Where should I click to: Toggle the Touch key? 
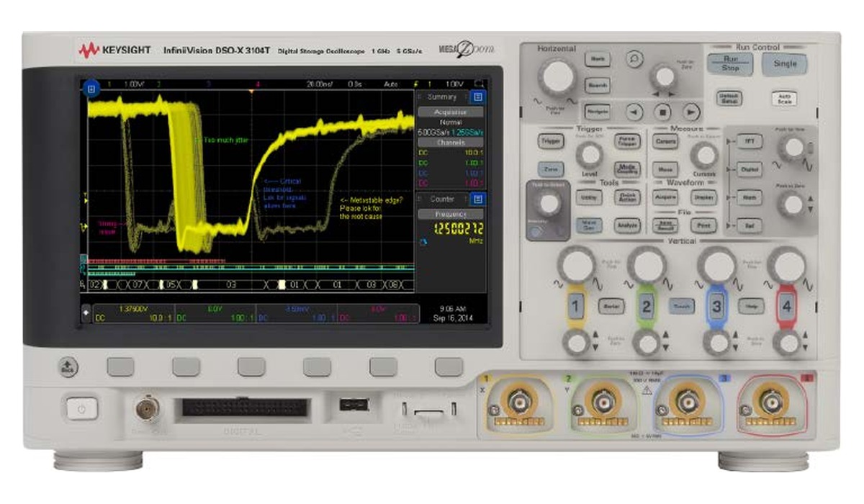click(x=681, y=306)
